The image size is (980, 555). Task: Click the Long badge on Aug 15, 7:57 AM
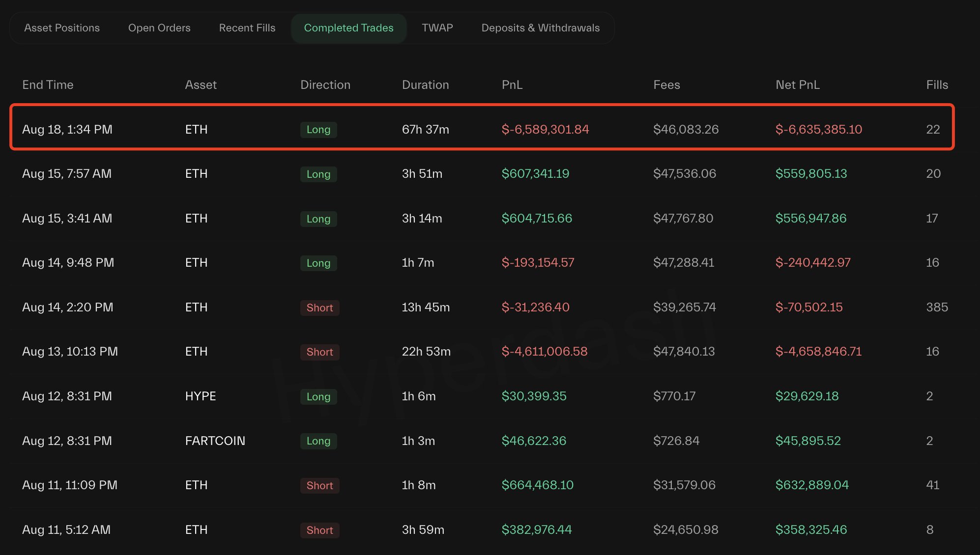318,174
